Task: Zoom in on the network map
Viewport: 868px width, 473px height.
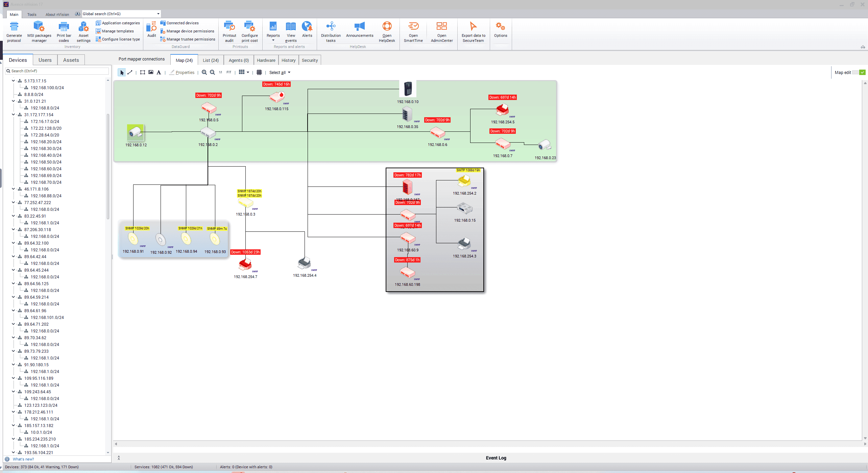Action: click(204, 72)
